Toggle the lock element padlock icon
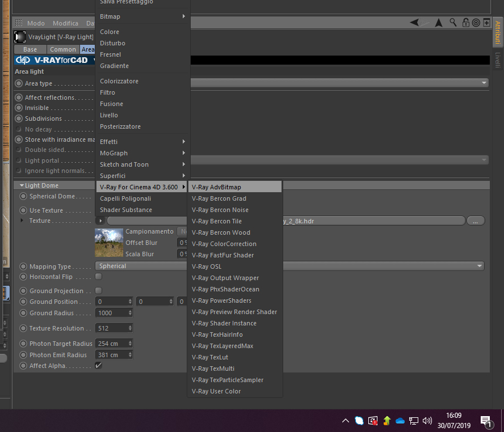This screenshot has width=504, height=432. pos(465,23)
